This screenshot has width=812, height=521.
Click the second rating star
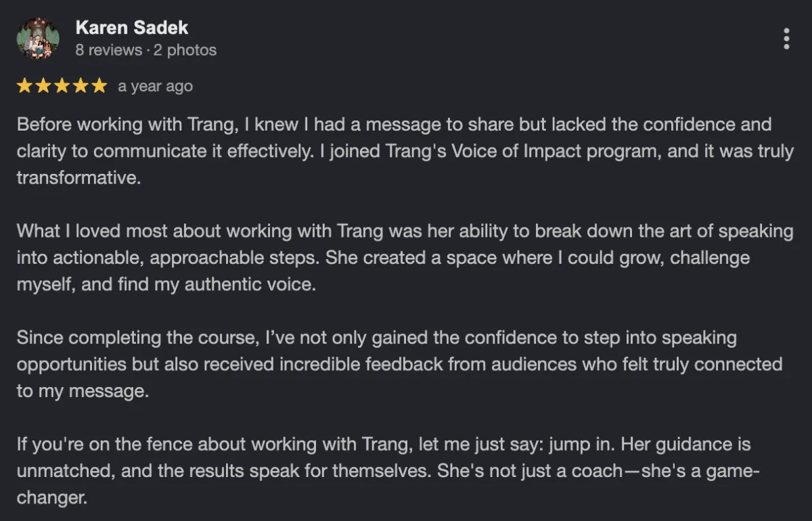pyautogui.click(x=43, y=86)
